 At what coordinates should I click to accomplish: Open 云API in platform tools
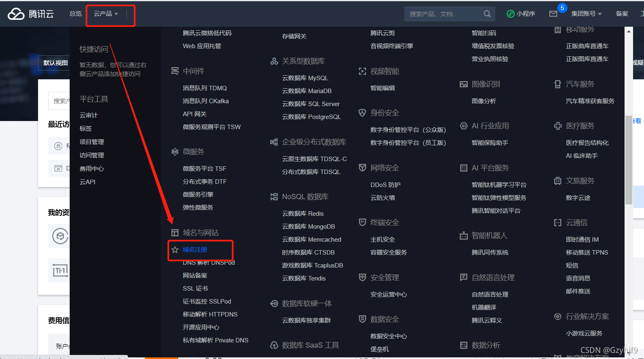coord(87,182)
